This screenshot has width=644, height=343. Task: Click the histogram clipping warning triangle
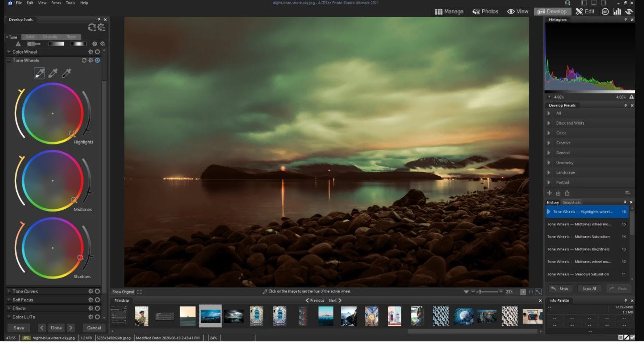pyautogui.click(x=631, y=97)
